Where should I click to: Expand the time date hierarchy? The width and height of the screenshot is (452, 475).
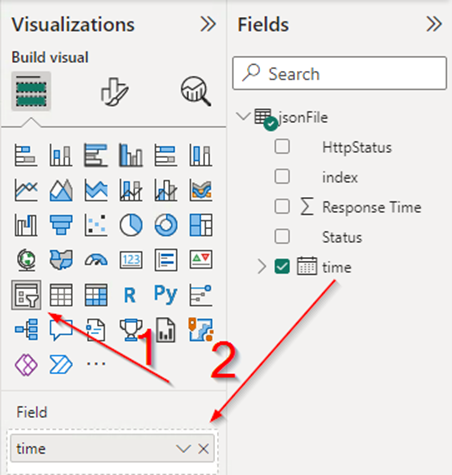[x=262, y=267]
